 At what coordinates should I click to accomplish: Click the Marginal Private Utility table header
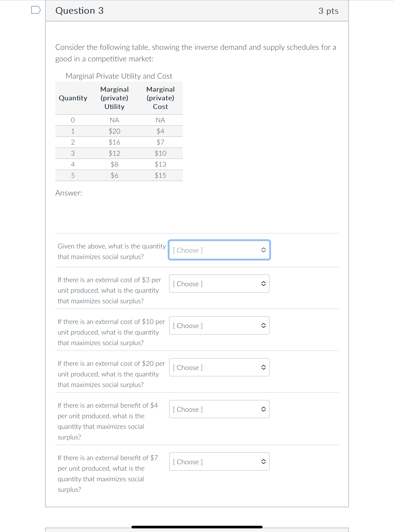(x=119, y=76)
